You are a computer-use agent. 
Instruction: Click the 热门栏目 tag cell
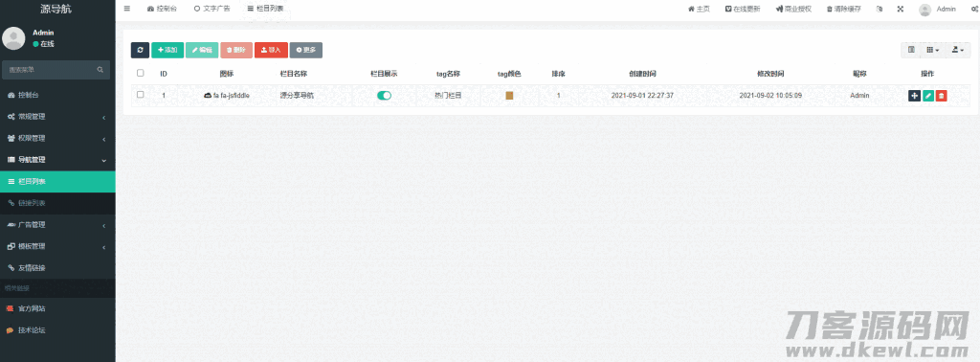pos(448,96)
